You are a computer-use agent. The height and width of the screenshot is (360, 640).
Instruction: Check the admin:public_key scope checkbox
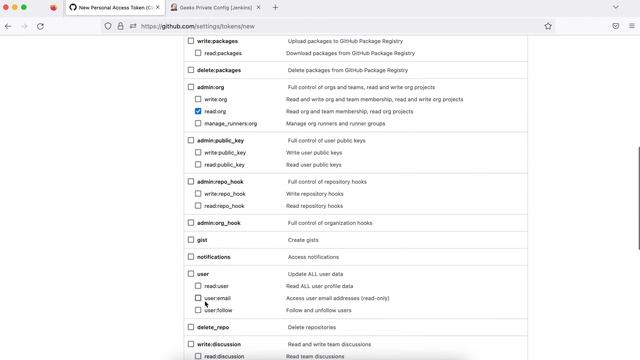[191, 140]
